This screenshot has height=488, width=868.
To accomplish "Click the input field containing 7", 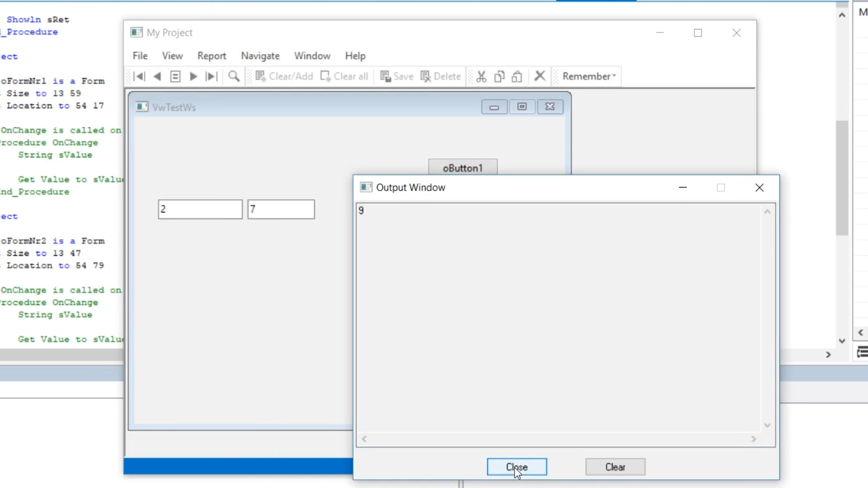I will (x=281, y=209).
